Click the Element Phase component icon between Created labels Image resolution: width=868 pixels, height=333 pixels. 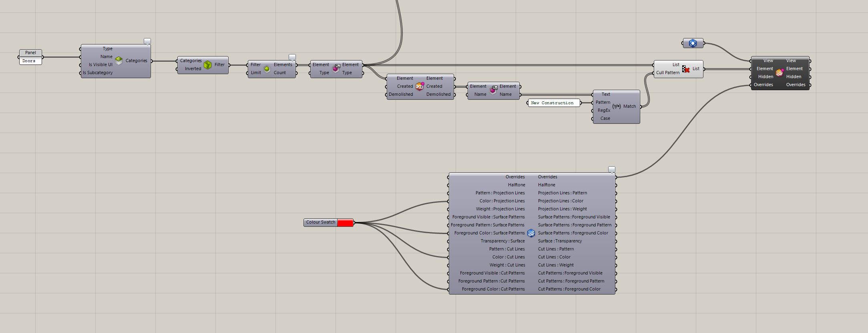click(x=420, y=86)
